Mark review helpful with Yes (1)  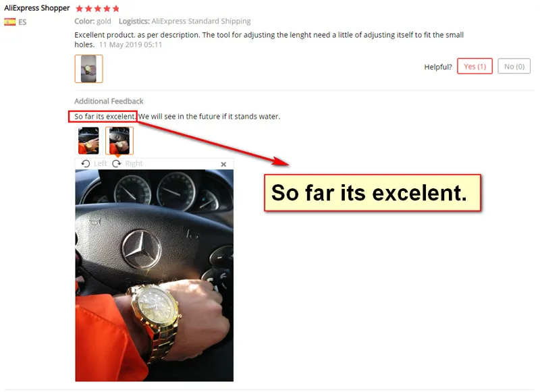[475, 66]
